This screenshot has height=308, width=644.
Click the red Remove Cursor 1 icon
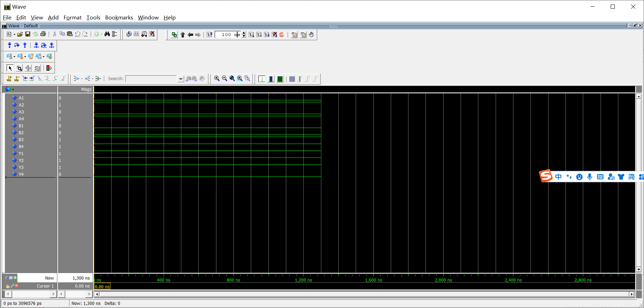pyautogui.click(x=16, y=286)
